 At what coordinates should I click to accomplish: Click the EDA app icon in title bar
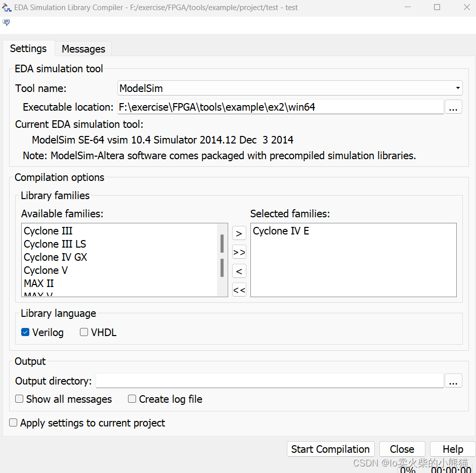(x=7, y=8)
